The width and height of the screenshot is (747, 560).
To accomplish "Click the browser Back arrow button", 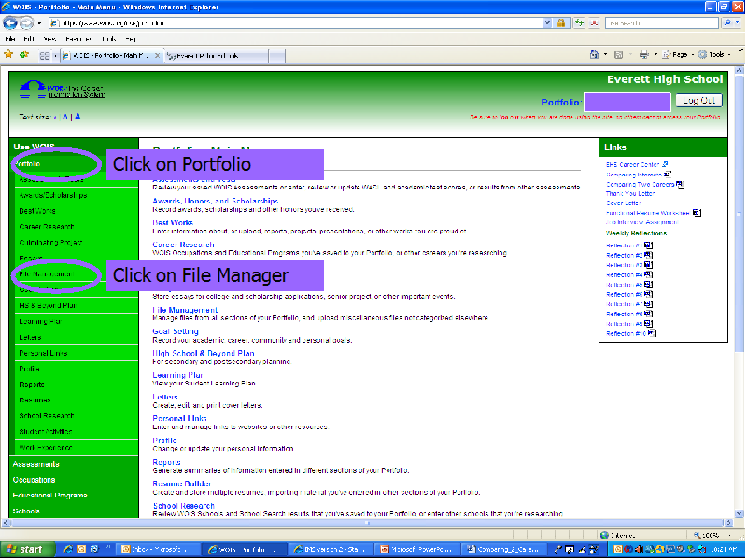I will tap(10, 22).
